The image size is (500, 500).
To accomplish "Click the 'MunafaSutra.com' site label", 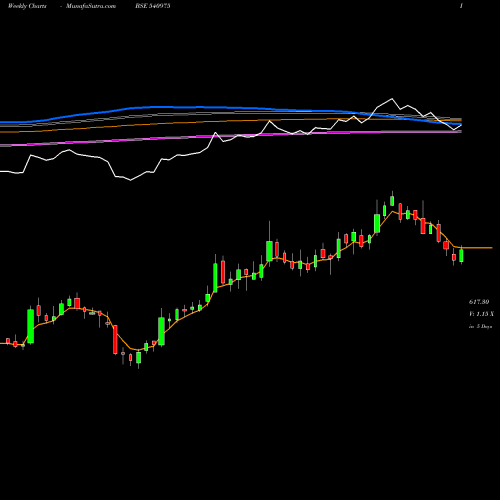I will (x=91, y=6).
